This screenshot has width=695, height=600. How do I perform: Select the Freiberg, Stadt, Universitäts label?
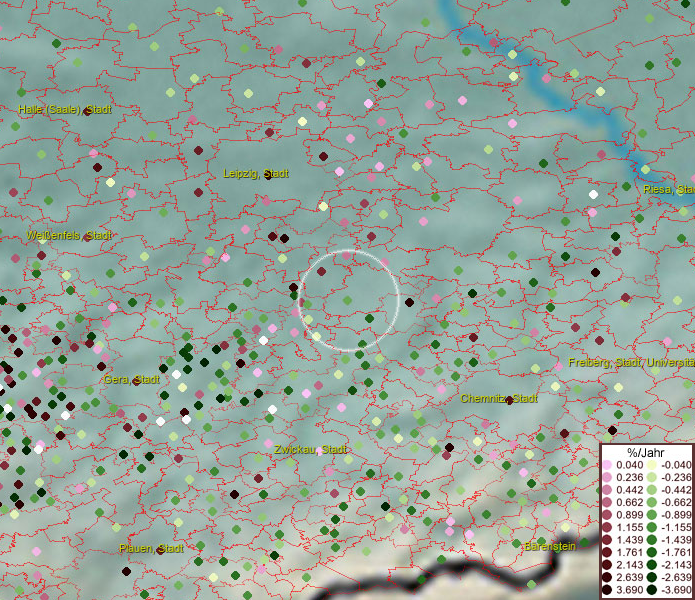point(632,362)
